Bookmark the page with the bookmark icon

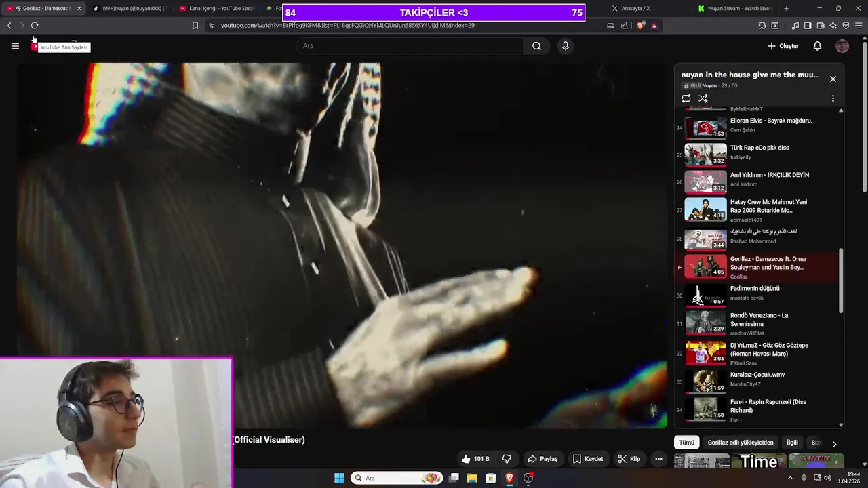(x=195, y=26)
